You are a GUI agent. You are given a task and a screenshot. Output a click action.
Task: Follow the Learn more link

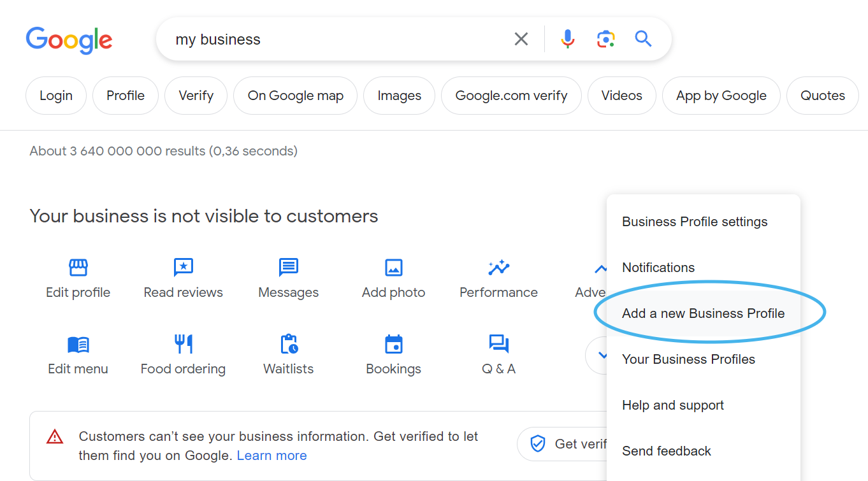[272, 456]
